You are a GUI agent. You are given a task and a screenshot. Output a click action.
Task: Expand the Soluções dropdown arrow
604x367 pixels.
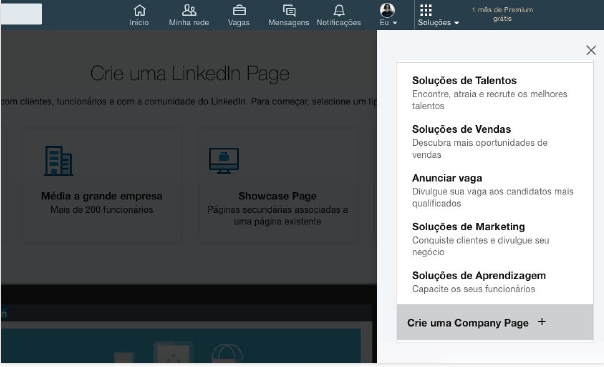pyautogui.click(x=457, y=23)
